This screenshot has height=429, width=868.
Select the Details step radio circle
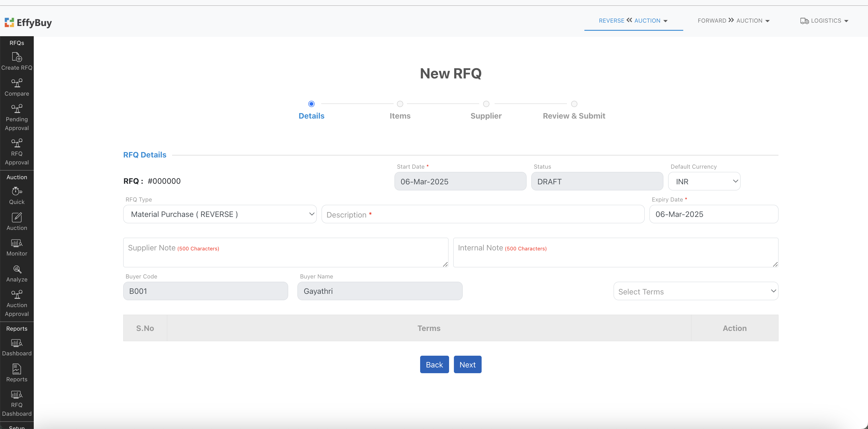coord(311,104)
